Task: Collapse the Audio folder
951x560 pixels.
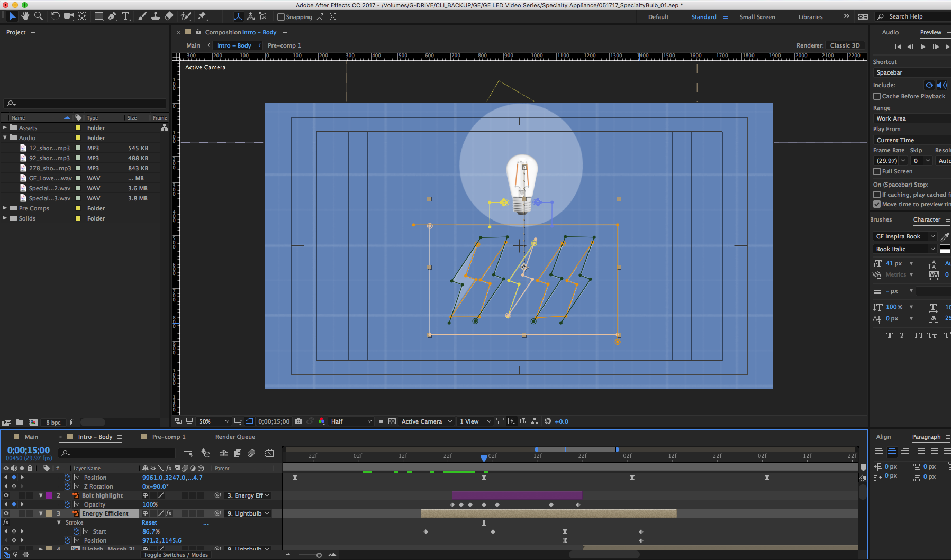Action: (5, 137)
